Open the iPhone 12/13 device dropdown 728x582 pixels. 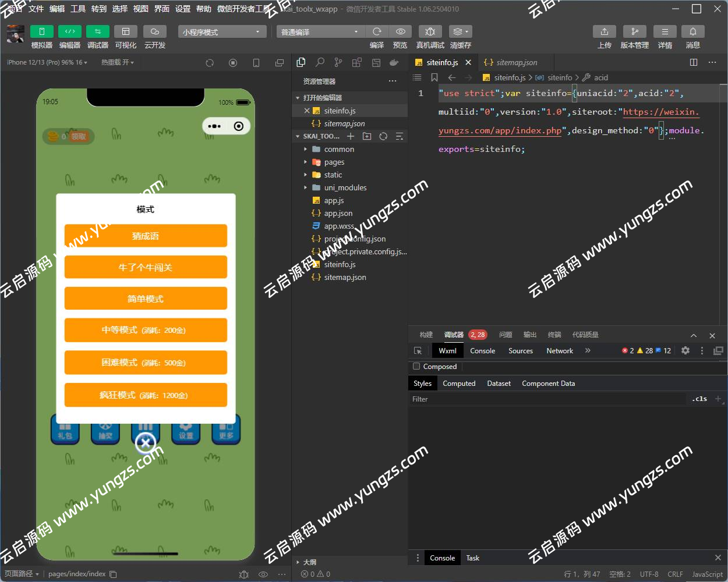(x=47, y=62)
